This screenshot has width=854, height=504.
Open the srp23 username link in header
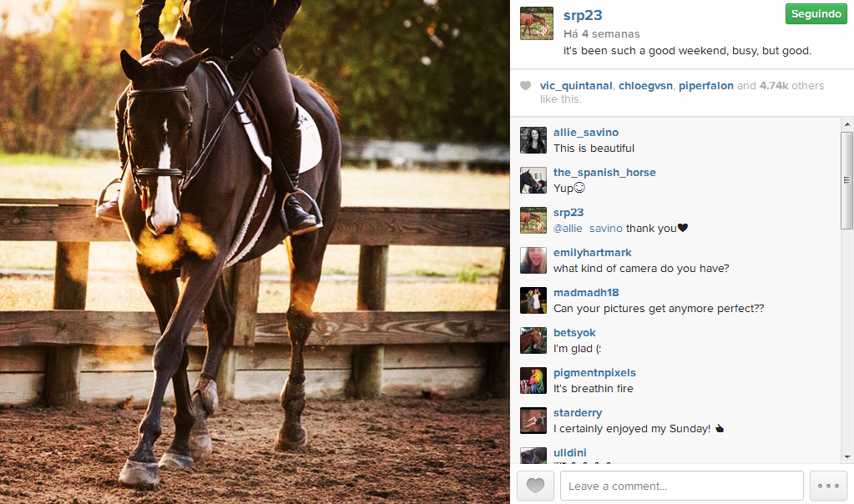point(583,16)
